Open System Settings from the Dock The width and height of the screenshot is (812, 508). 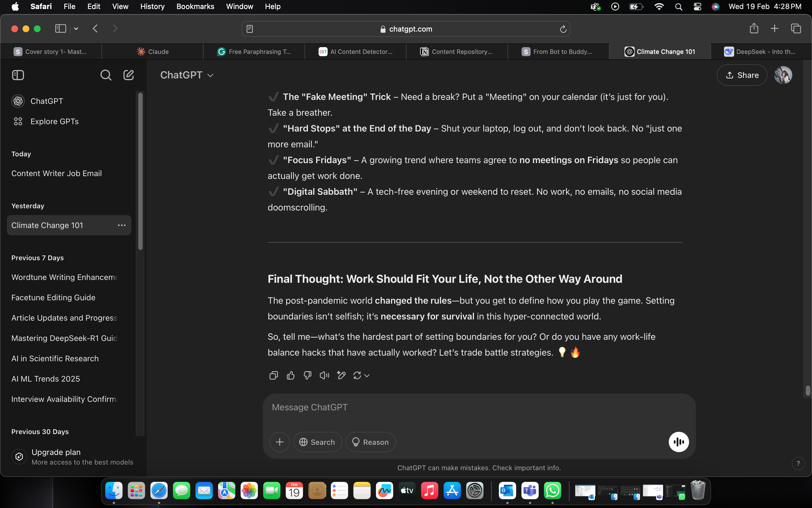[475, 491]
